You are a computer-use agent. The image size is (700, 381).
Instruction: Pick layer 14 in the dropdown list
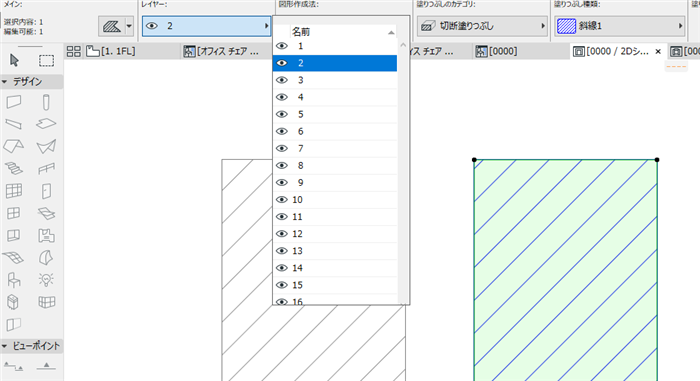coord(335,268)
